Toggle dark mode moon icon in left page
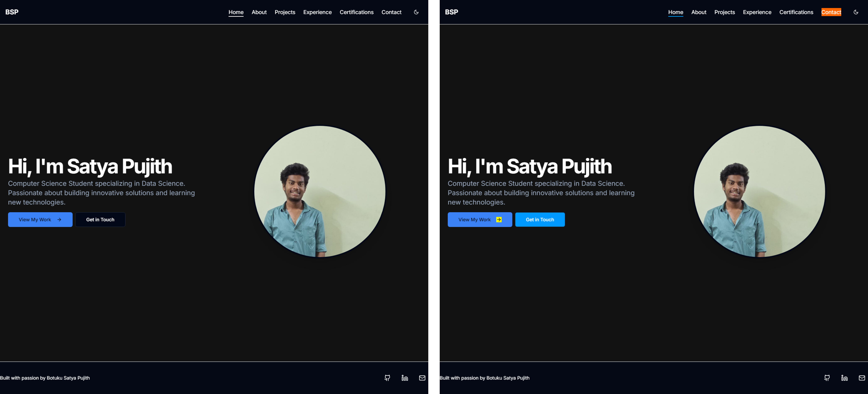 tap(416, 12)
